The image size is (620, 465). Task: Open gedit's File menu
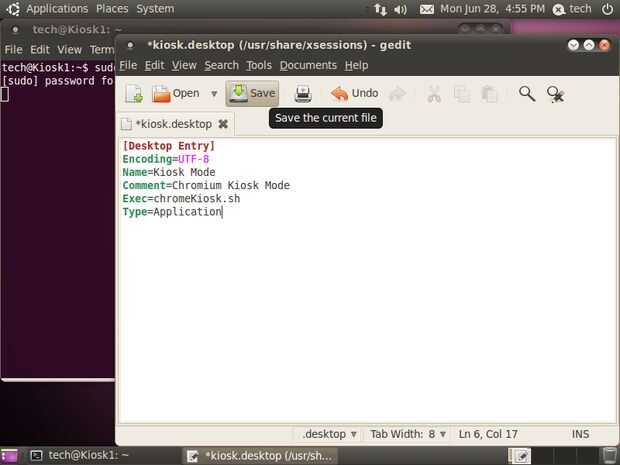(x=128, y=65)
